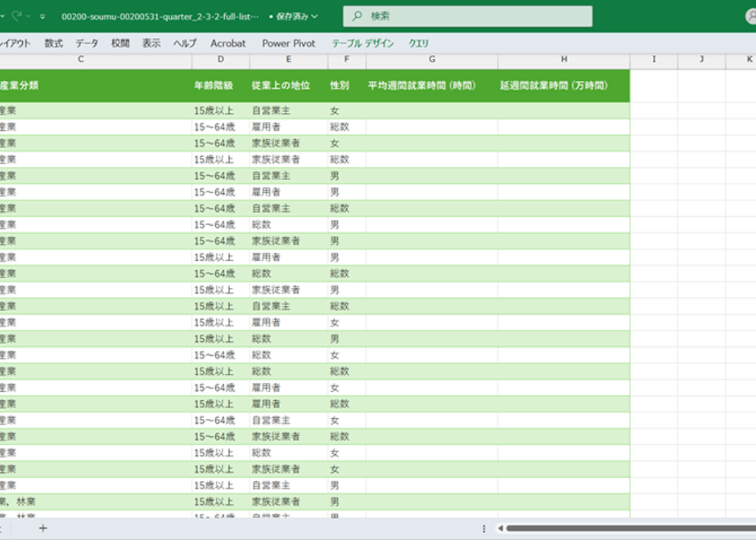Open the ヘルプ ribbon tab
Screen dimensions: 756x540
pos(185,43)
